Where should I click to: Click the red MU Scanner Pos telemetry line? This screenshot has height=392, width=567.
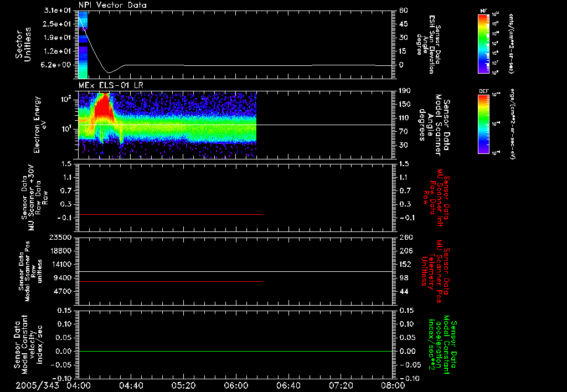coord(171,281)
